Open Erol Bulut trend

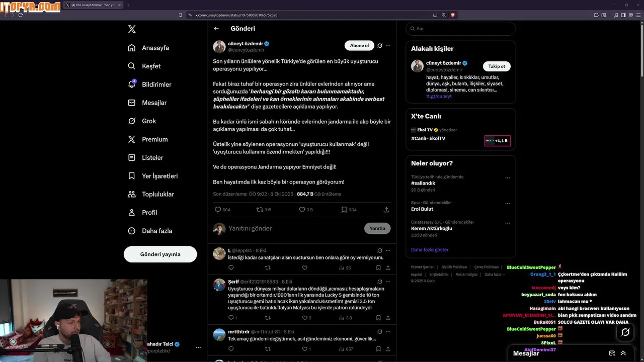[x=422, y=209]
